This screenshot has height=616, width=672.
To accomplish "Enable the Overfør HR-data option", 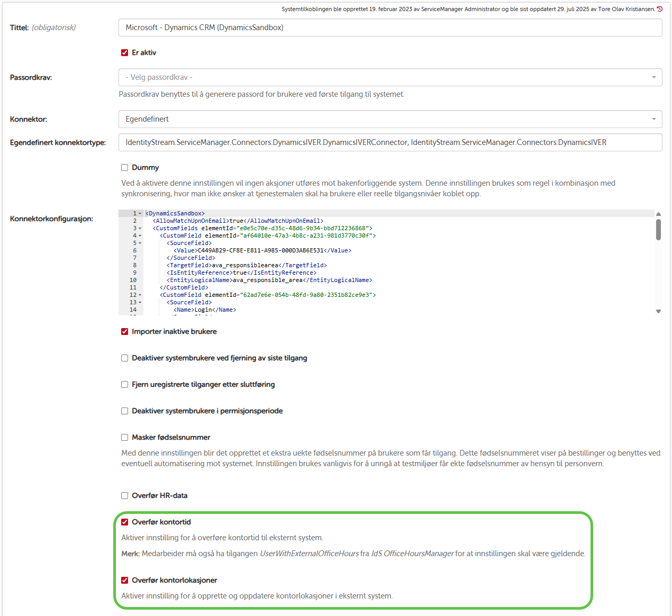I will (125, 496).
